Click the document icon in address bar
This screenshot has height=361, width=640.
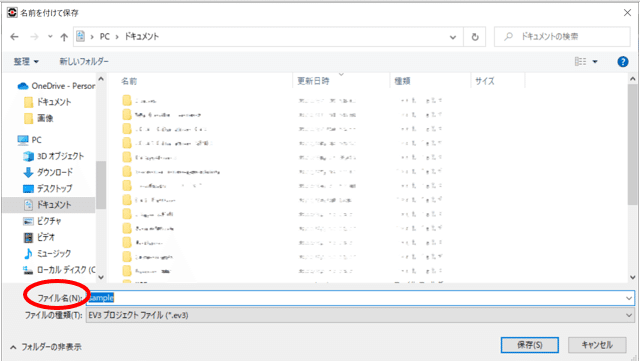81,36
